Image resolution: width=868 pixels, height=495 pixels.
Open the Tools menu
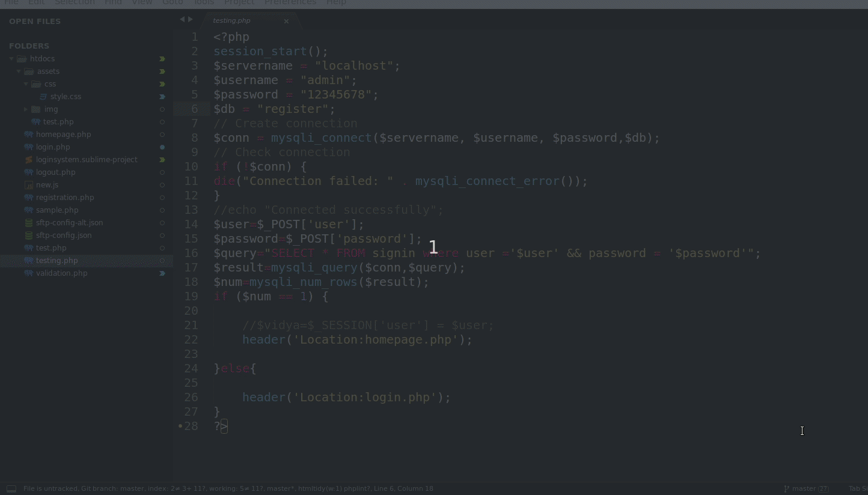tap(204, 2)
